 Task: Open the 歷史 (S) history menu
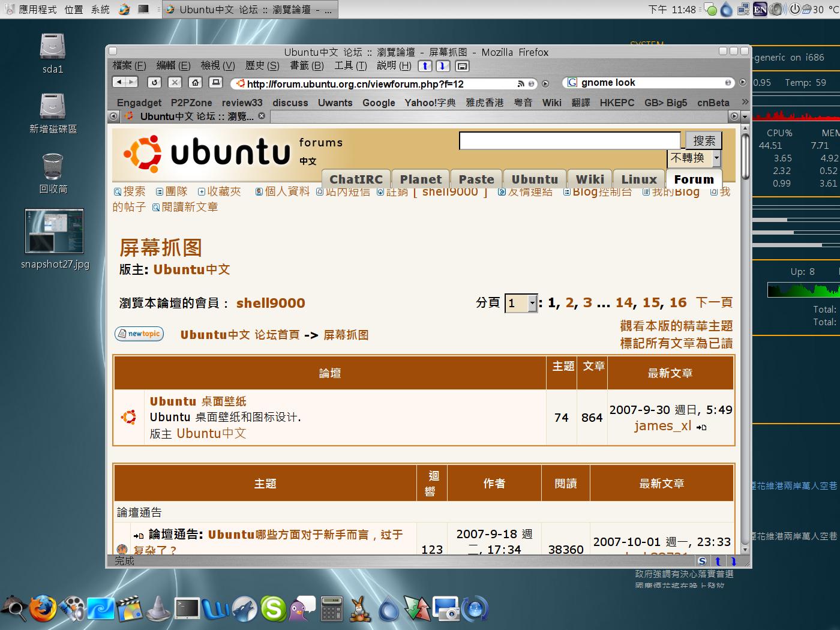pos(262,65)
